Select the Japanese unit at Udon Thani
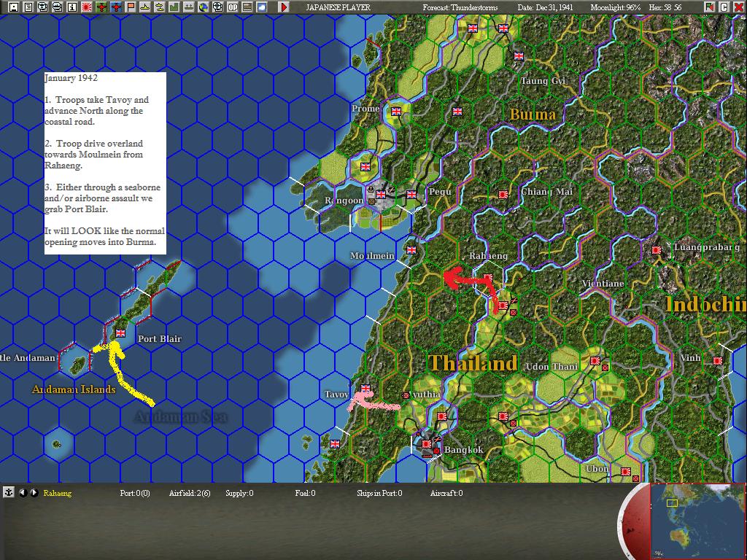 point(595,360)
